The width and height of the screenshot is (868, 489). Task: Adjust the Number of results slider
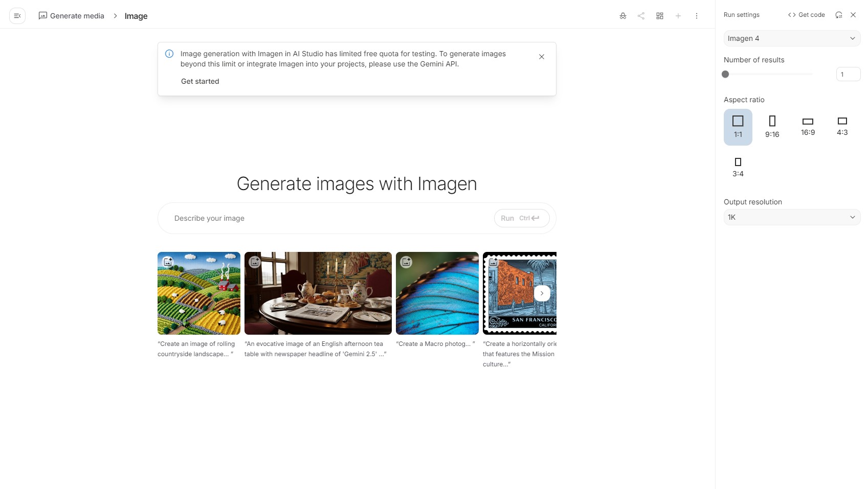(725, 74)
